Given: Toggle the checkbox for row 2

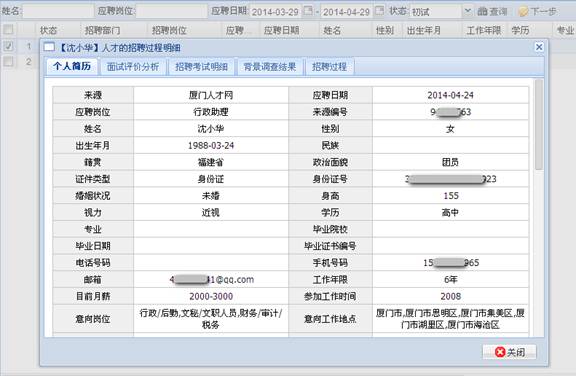Looking at the screenshot, I should [x=8, y=61].
